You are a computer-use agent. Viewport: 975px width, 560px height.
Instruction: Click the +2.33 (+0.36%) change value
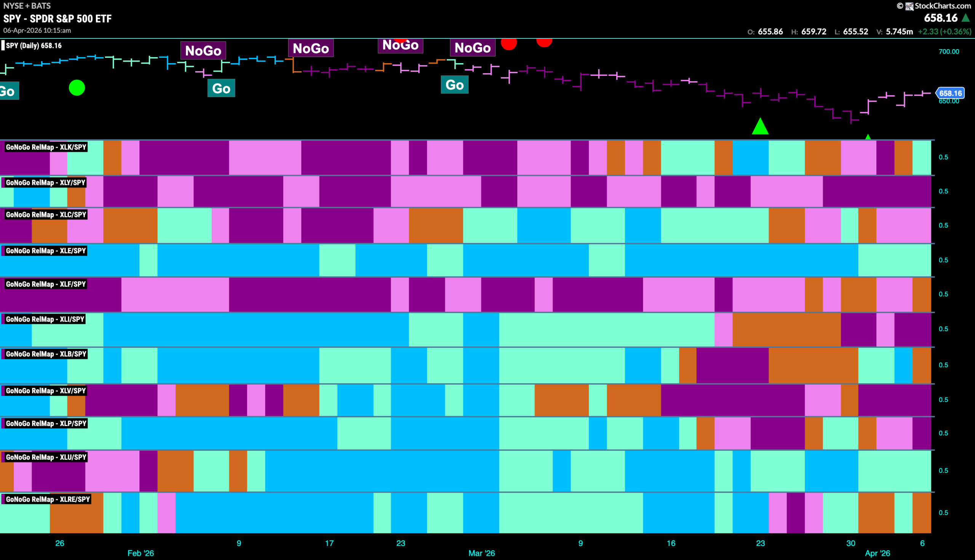point(945,32)
